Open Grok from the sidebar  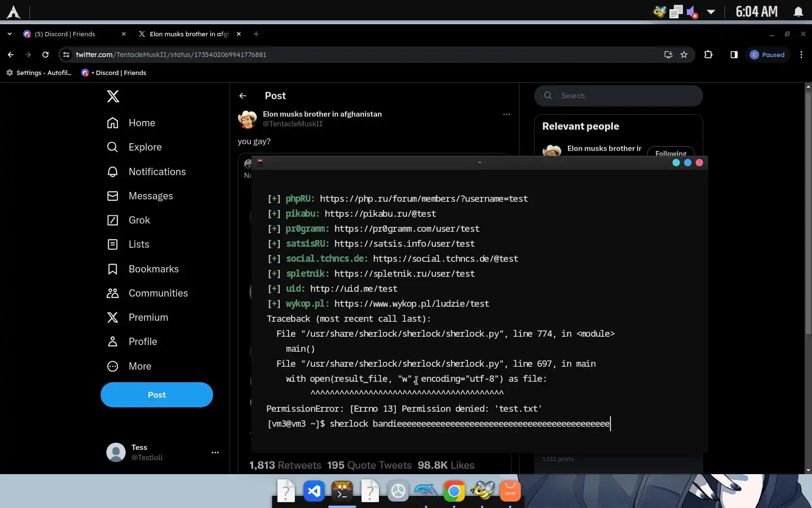point(129,220)
